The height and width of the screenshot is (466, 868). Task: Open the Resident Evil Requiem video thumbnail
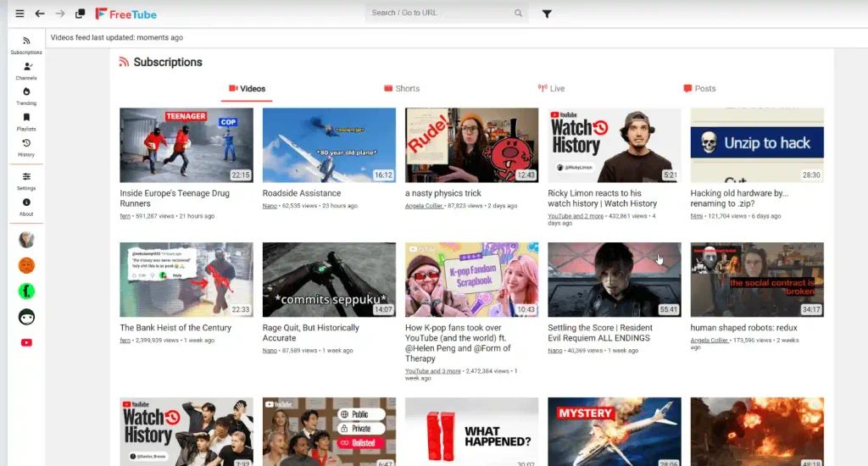(615, 280)
